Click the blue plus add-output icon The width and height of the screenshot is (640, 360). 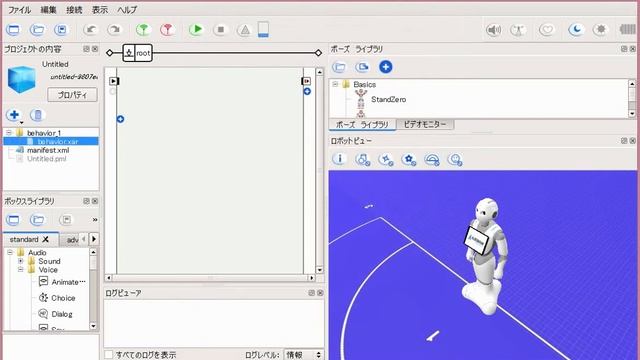307,91
